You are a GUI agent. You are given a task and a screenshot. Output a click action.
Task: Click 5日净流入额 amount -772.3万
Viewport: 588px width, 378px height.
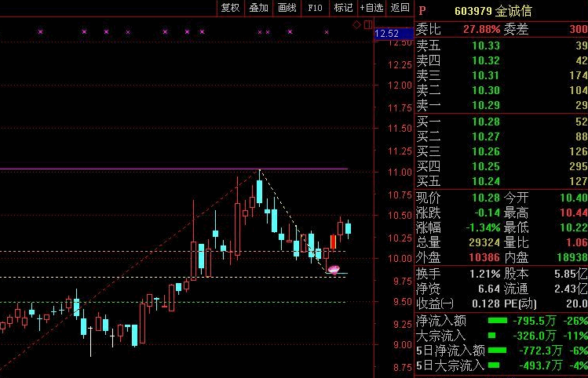coord(541,351)
